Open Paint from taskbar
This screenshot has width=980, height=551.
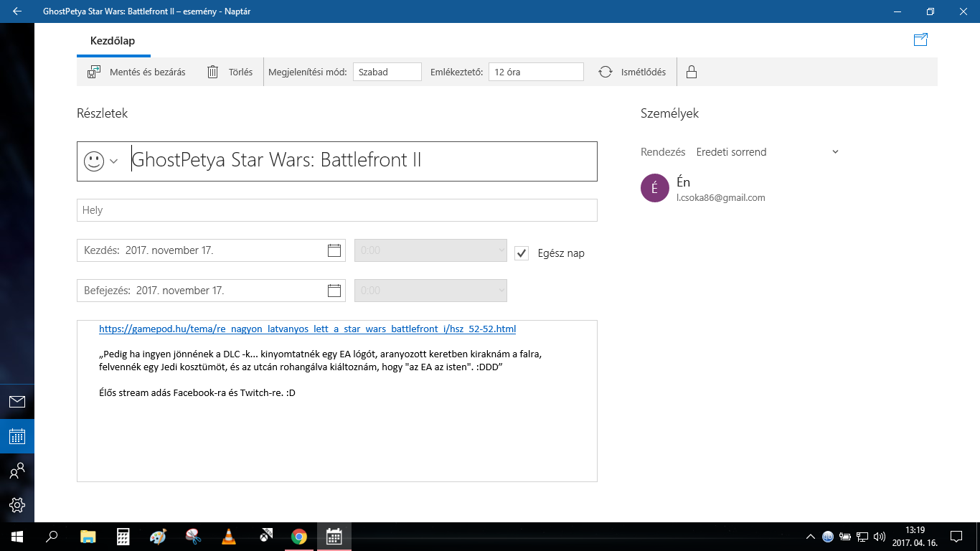(158, 537)
